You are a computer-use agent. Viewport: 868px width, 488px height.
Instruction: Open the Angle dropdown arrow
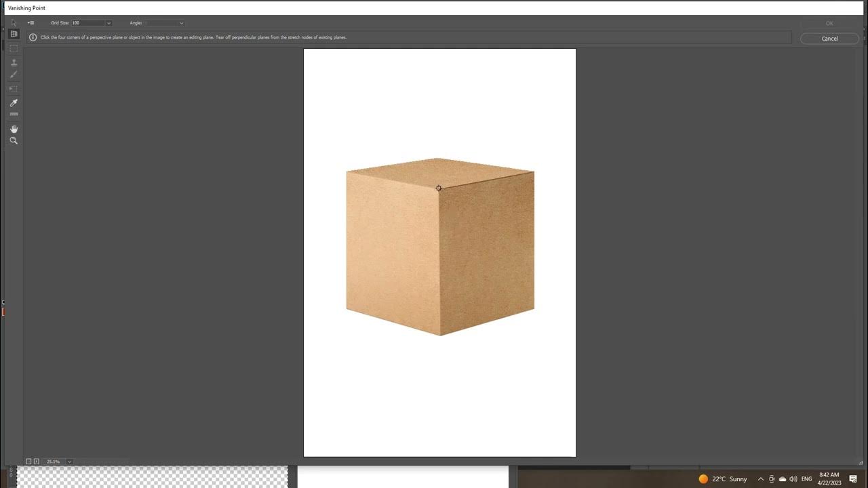(181, 23)
